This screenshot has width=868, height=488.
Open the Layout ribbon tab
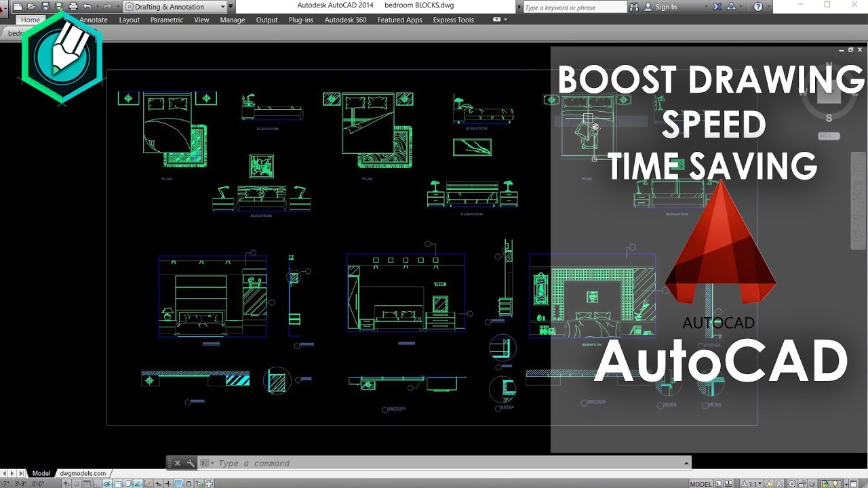129,20
